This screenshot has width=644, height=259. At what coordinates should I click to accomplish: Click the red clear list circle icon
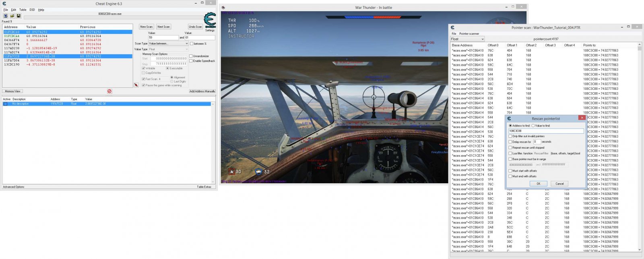(109, 91)
